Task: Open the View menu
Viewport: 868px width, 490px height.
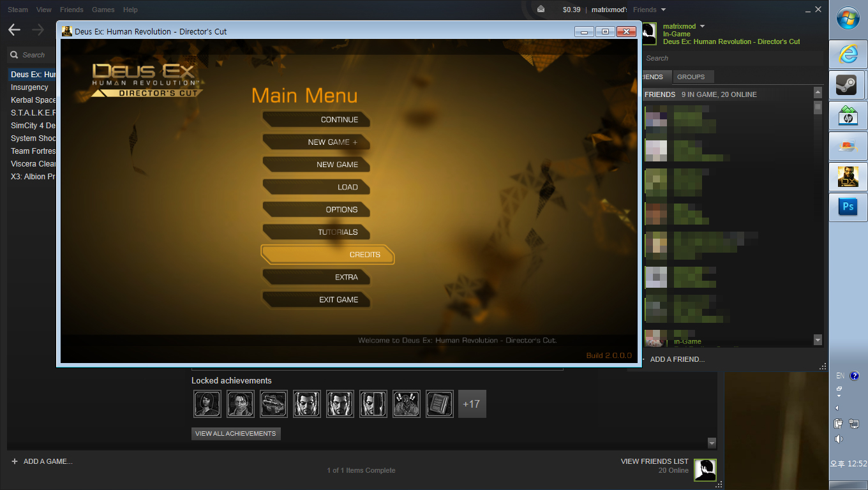Action: click(44, 10)
